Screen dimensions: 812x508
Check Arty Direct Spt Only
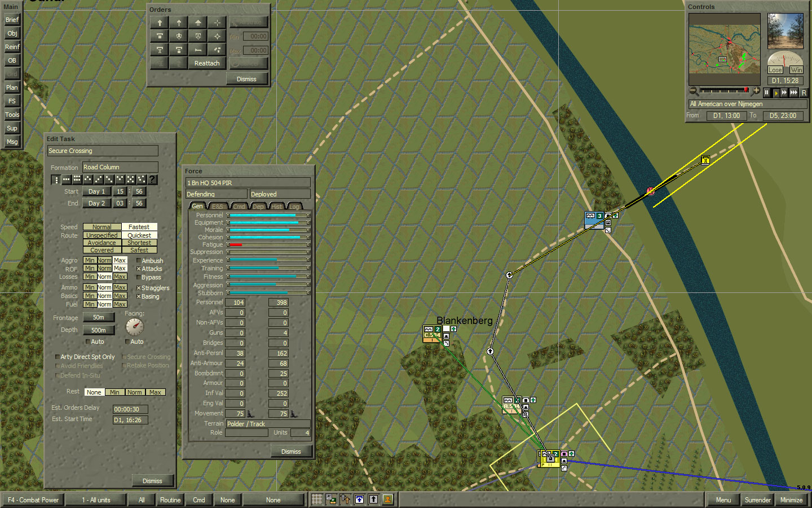pyautogui.click(x=57, y=357)
